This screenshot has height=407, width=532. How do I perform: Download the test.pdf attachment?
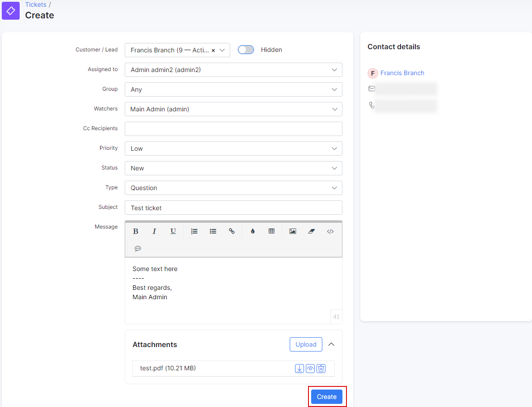click(x=300, y=369)
